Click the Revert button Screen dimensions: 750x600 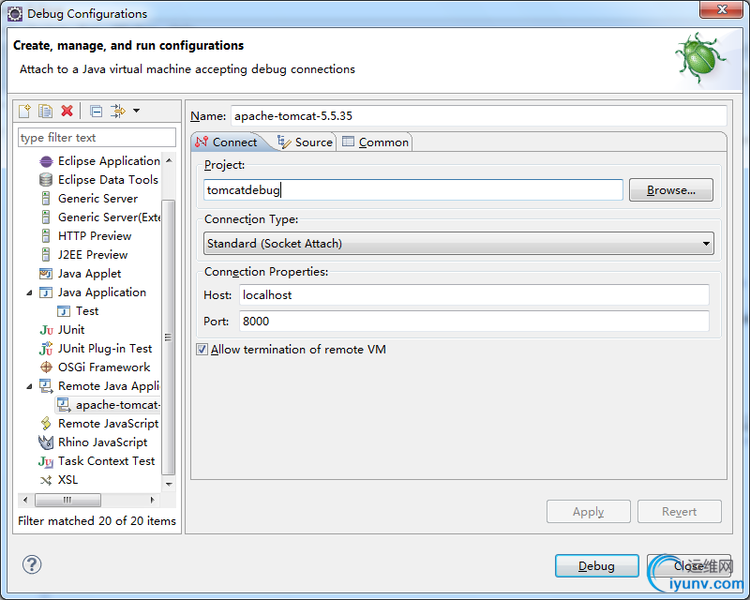679,511
